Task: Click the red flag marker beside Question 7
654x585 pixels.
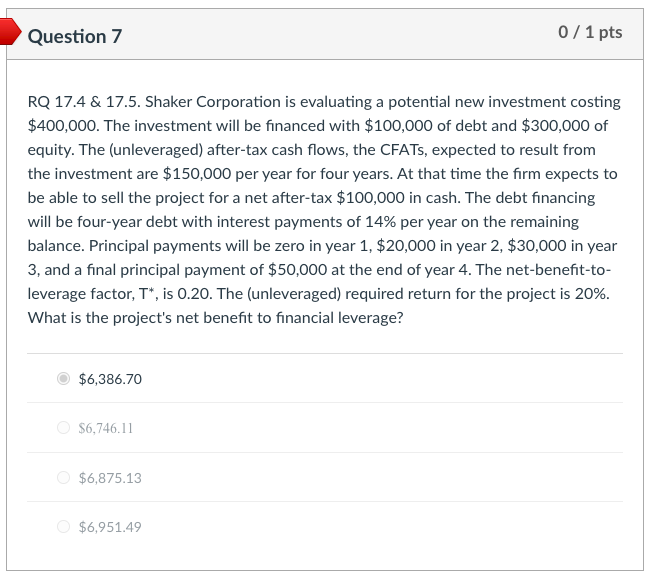Action: [x=8, y=32]
